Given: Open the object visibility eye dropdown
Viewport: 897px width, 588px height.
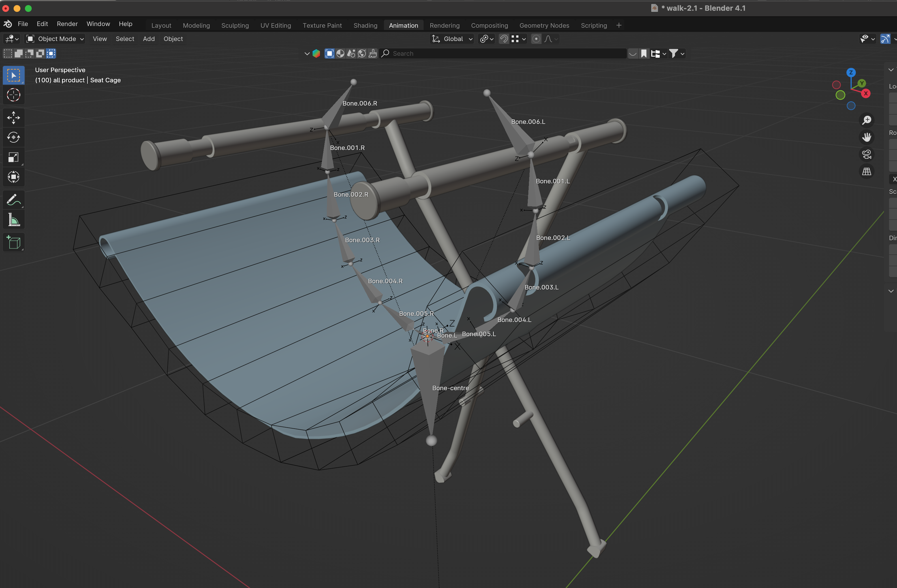Looking at the screenshot, I should pyautogui.click(x=868, y=39).
